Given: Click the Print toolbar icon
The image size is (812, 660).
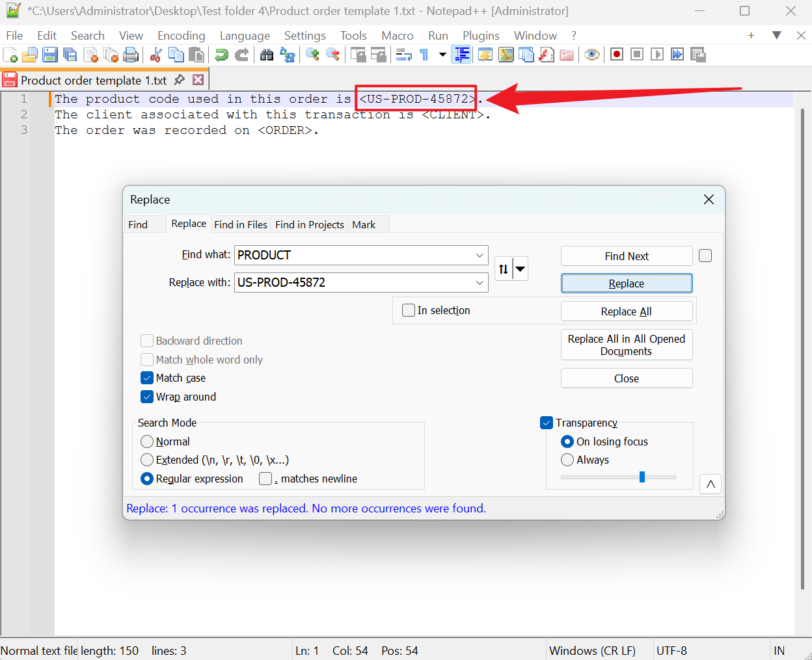Looking at the screenshot, I should (x=131, y=55).
